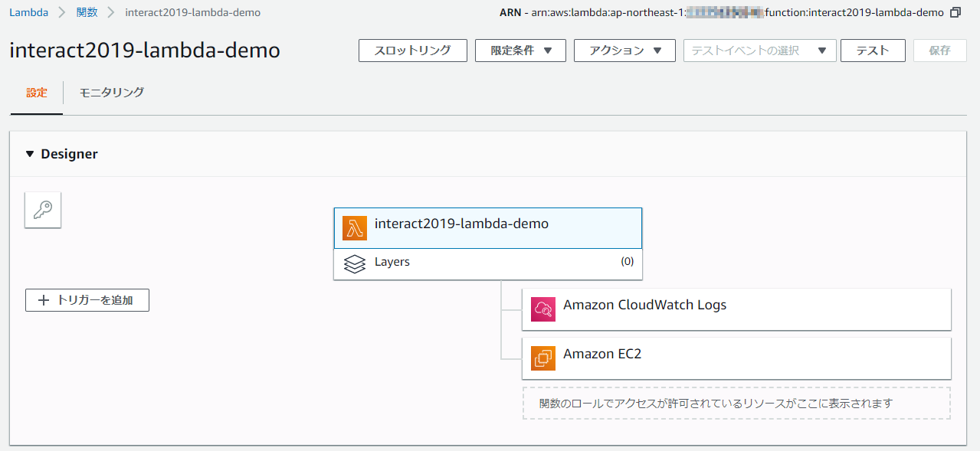Open the 限定条件 dropdown

520,51
